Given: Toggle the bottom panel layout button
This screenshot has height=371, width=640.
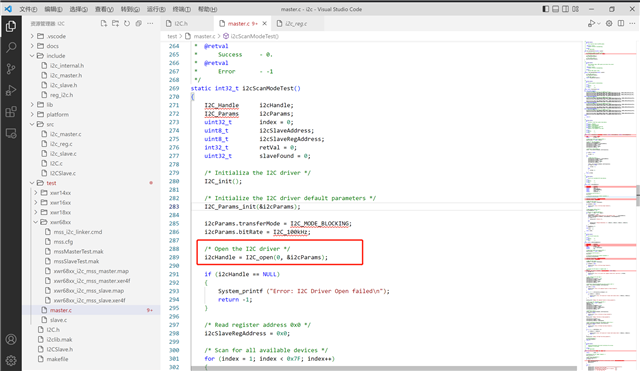Looking at the screenshot, I should tap(556, 9).
